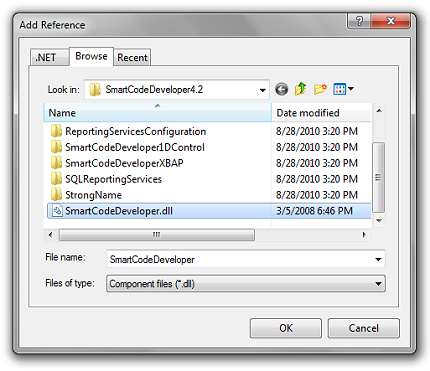Expand the Look in folder dropdown

[x=263, y=90]
